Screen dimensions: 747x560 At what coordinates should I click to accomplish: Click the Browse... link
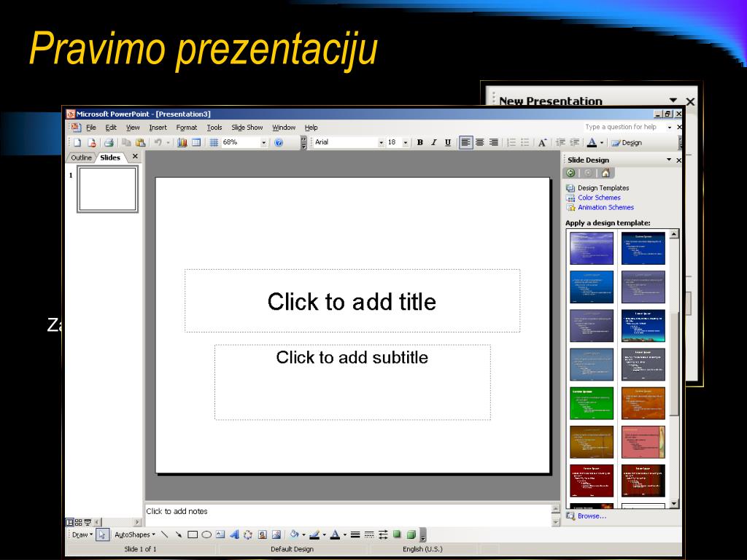[592, 516]
